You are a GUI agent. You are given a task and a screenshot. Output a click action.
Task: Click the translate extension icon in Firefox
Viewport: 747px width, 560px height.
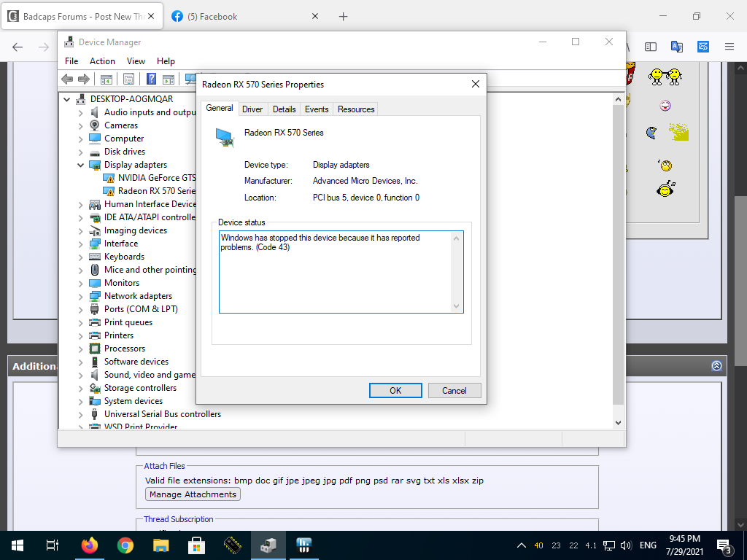pyautogui.click(x=676, y=47)
